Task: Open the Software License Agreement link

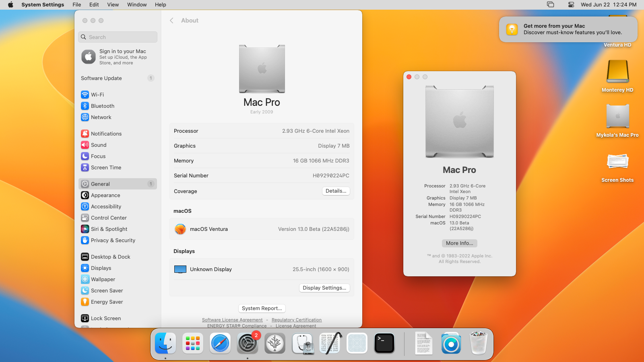Action: (x=232, y=320)
